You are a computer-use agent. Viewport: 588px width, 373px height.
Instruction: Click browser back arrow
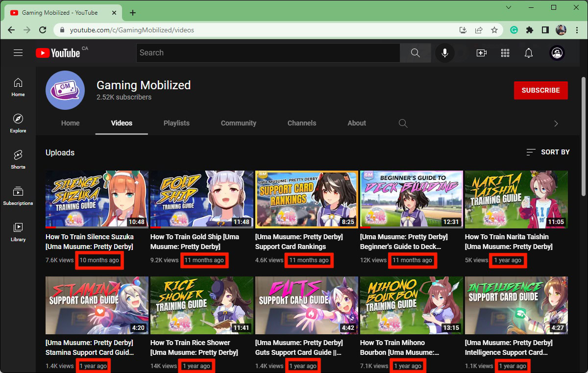pos(11,30)
